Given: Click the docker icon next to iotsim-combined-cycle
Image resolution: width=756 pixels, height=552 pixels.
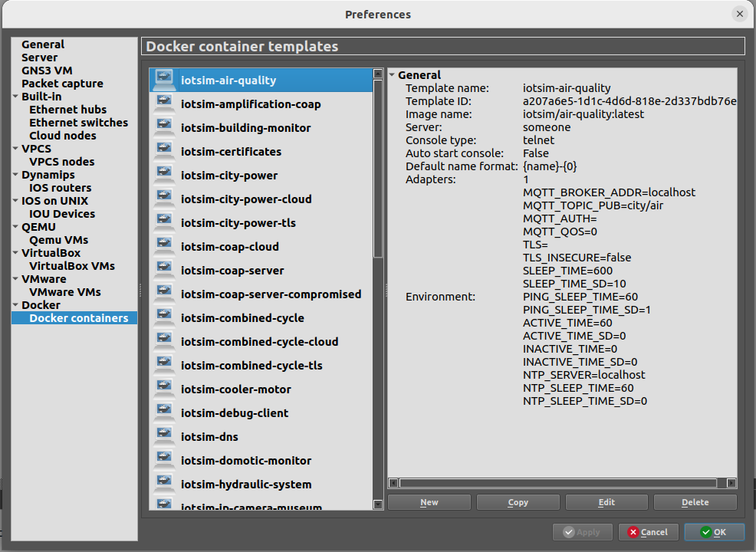Looking at the screenshot, I should coord(164,317).
